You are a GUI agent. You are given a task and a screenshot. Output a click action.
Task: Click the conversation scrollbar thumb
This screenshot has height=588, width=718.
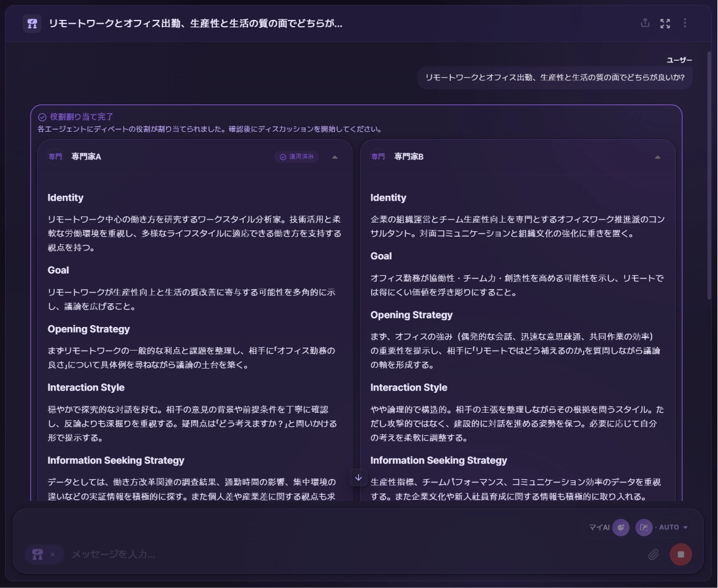tap(710, 175)
